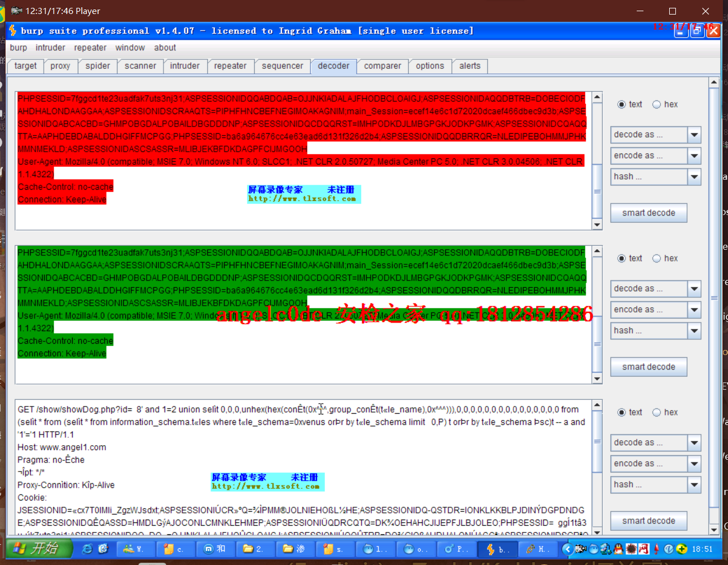
Task: Select hex radio in third decoder panel
Action: point(656,412)
